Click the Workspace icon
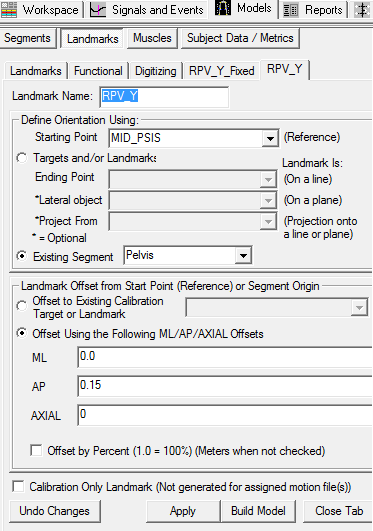The width and height of the screenshot is (373, 531). (9, 10)
